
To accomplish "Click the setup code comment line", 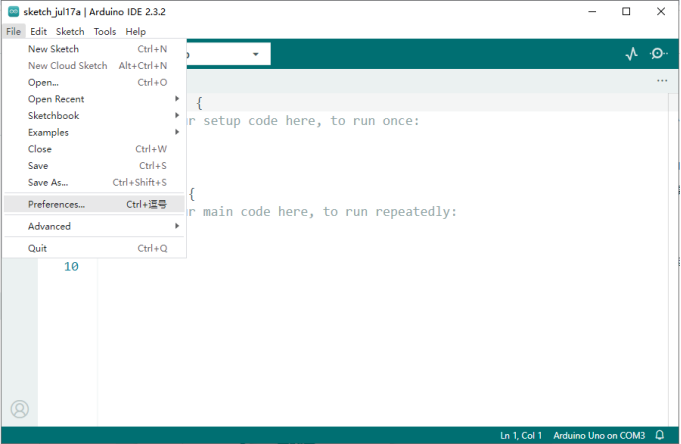I will coord(303,121).
